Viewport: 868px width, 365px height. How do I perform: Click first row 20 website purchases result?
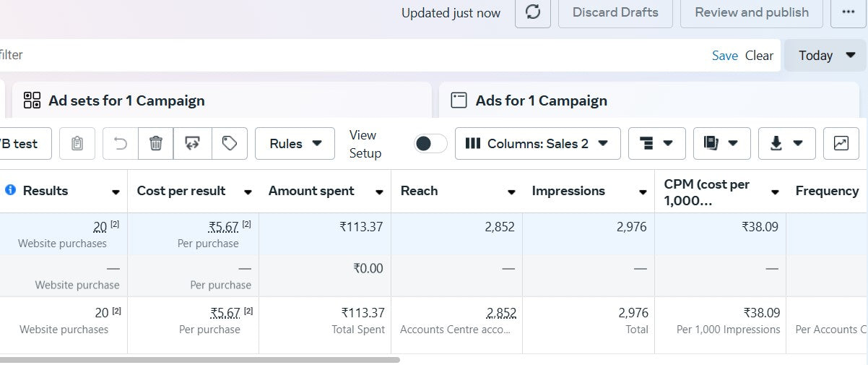[x=100, y=227]
